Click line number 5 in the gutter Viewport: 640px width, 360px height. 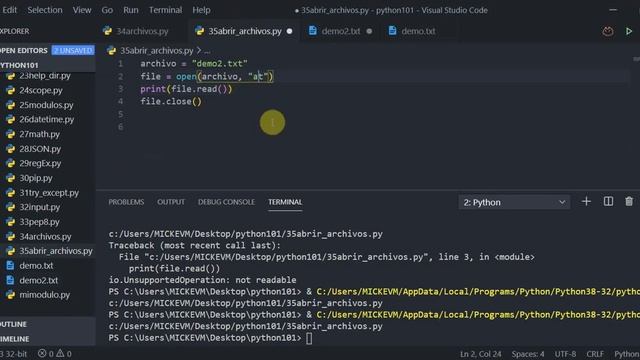120,114
